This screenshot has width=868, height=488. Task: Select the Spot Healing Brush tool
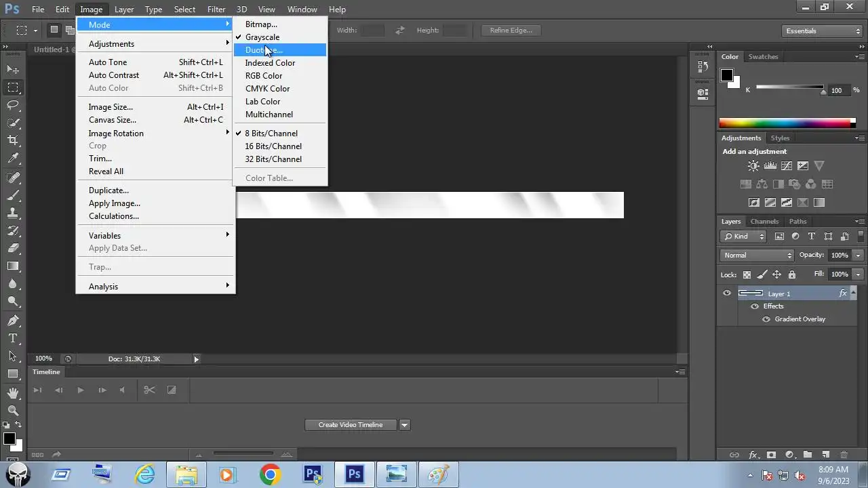tap(13, 178)
